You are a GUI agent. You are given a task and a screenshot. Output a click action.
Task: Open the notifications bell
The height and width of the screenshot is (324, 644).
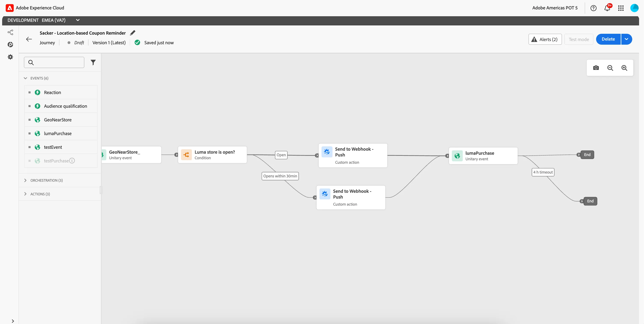coord(607,8)
